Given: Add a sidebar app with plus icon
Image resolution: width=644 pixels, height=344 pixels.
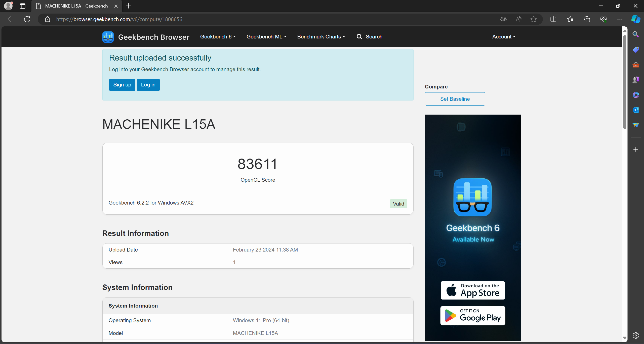Looking at the screenshot, I should [636, 150].
